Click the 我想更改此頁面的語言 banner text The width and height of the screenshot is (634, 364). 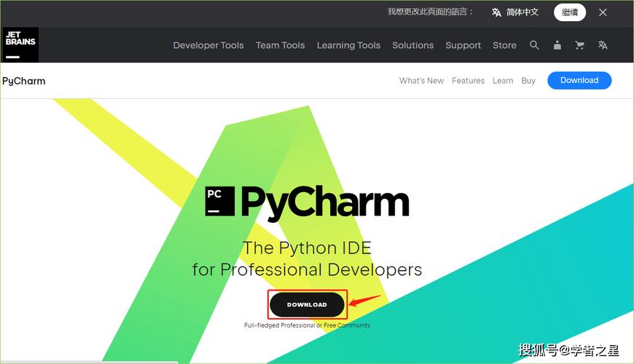click(430, 12)
